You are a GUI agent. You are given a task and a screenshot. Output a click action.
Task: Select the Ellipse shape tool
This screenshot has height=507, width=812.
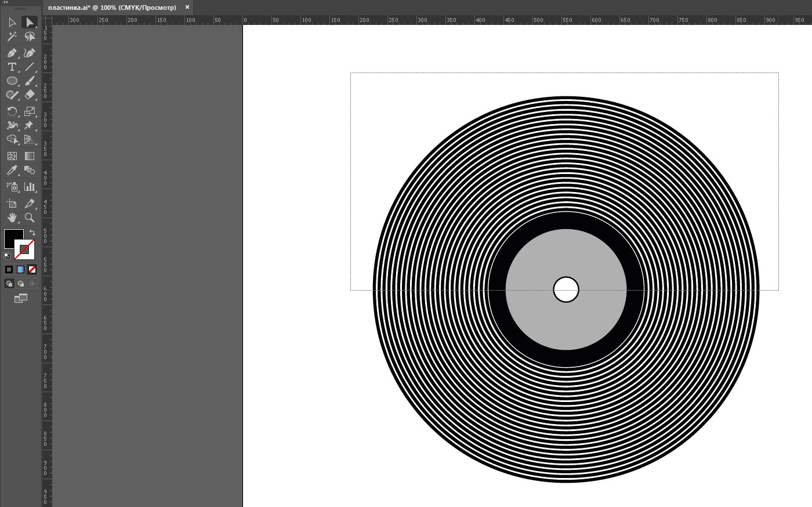(x=12, y=81)
